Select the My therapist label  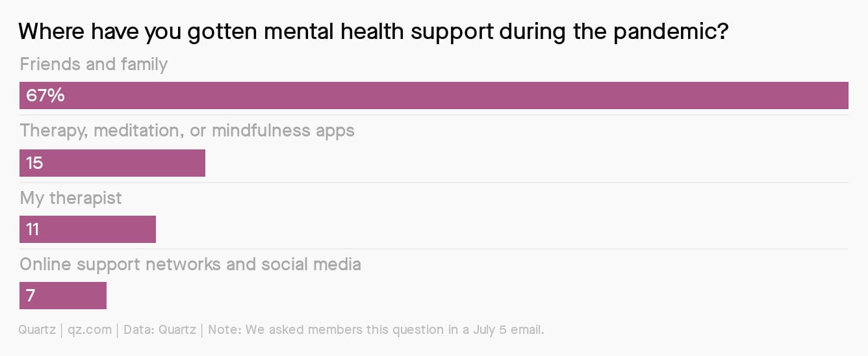[x=71, y=198]
